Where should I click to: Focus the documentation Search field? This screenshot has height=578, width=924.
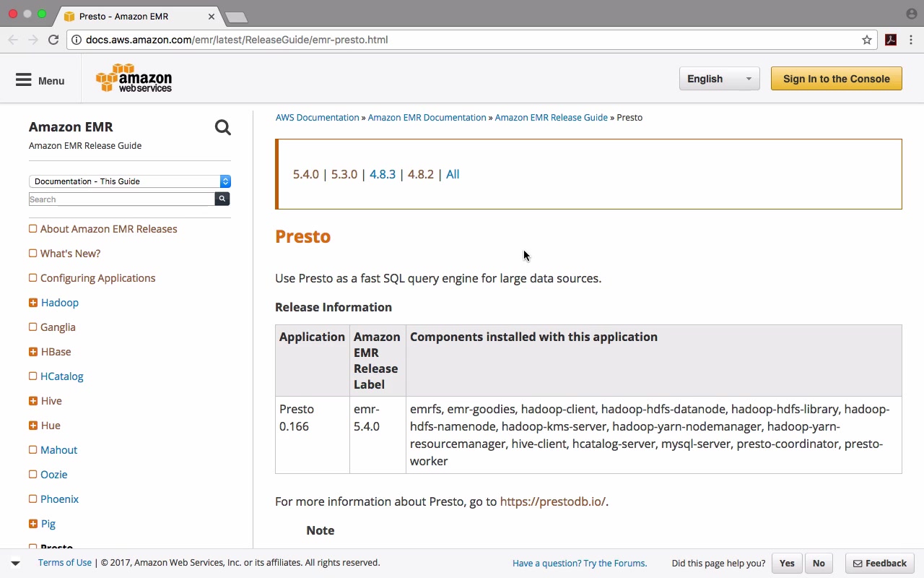[121, 199]
